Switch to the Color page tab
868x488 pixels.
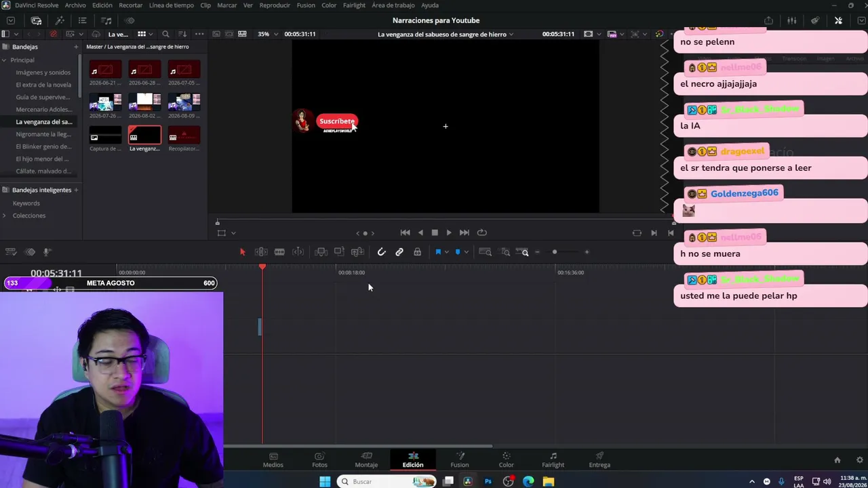507,460
